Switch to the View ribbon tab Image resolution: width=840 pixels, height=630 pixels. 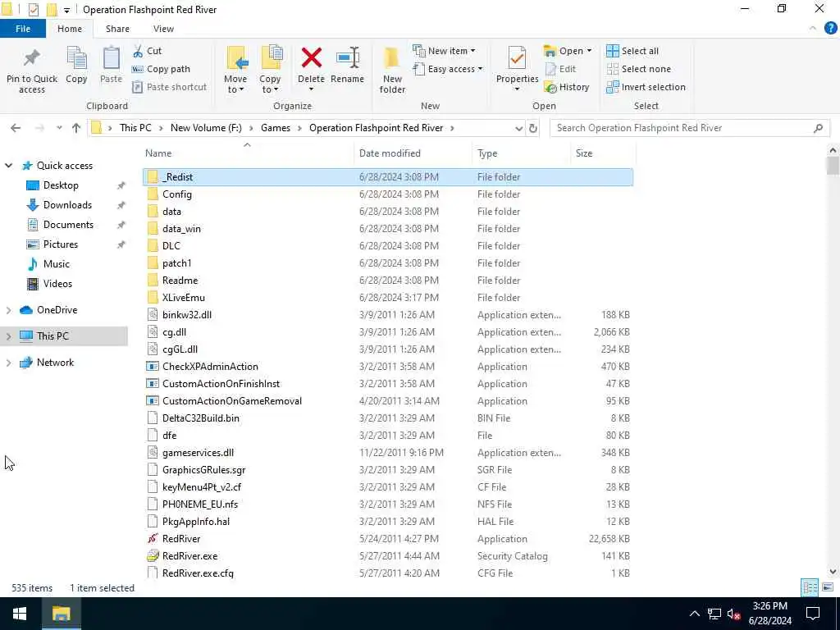click(x=163, y=29)
